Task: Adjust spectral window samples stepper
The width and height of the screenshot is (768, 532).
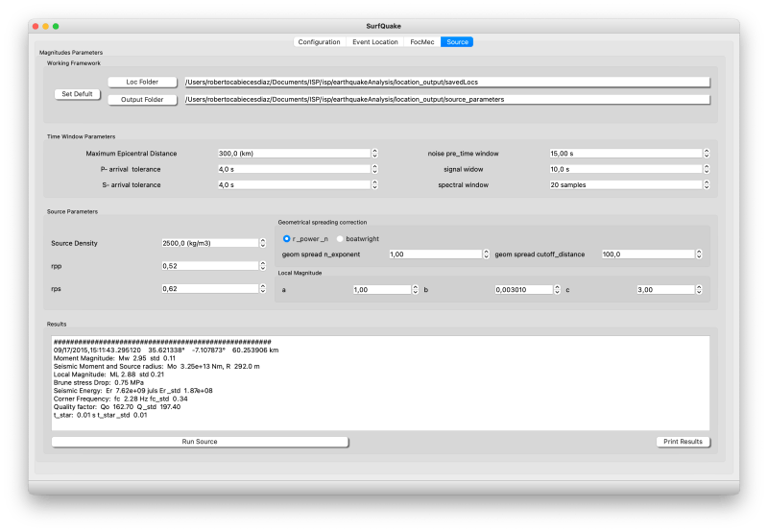Action: [707, 184]
